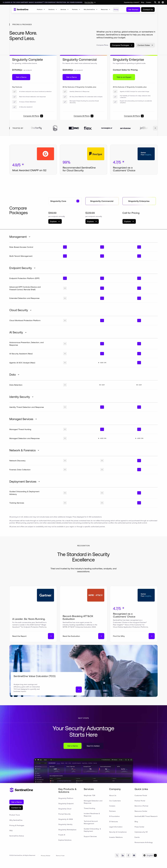Open the English language selector

pos(150,855)
